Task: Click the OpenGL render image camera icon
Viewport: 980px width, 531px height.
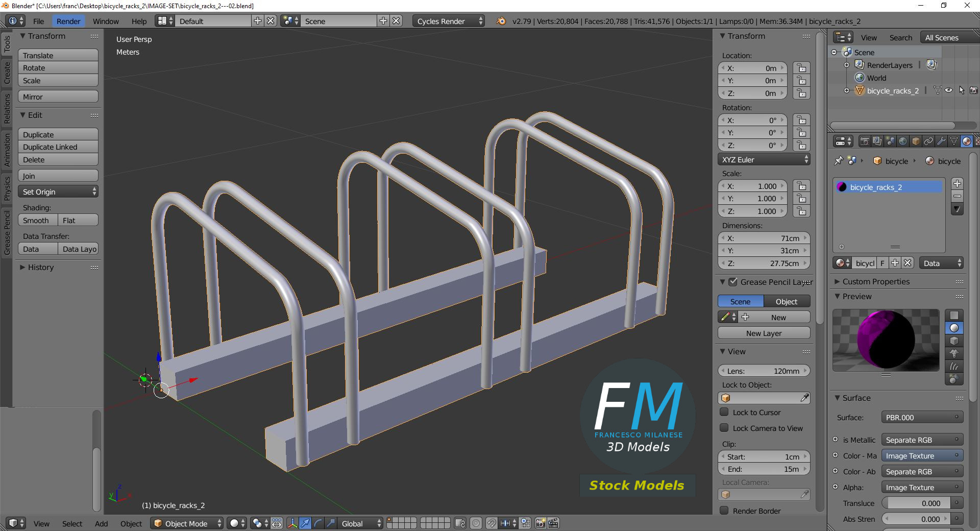Action: (x=541, y=523)
